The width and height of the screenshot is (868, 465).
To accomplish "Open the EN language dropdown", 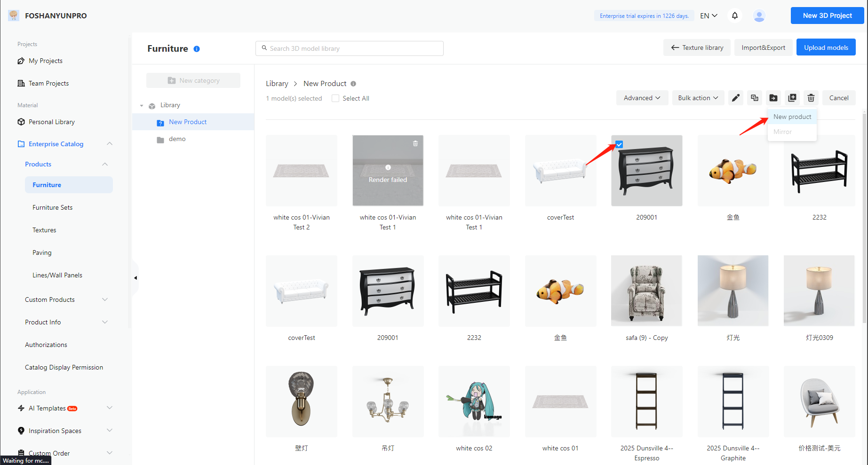I will [709, 16].
